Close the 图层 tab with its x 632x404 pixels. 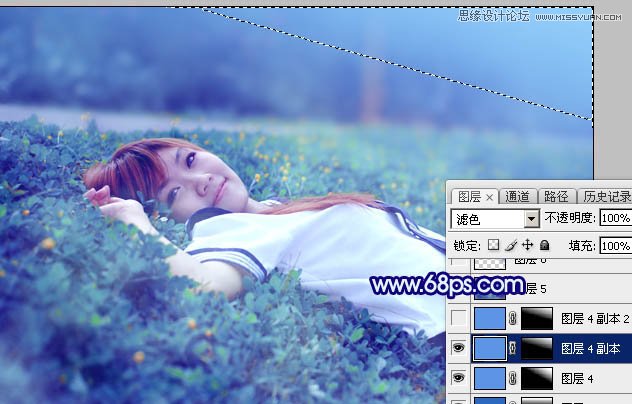(489, 197)
